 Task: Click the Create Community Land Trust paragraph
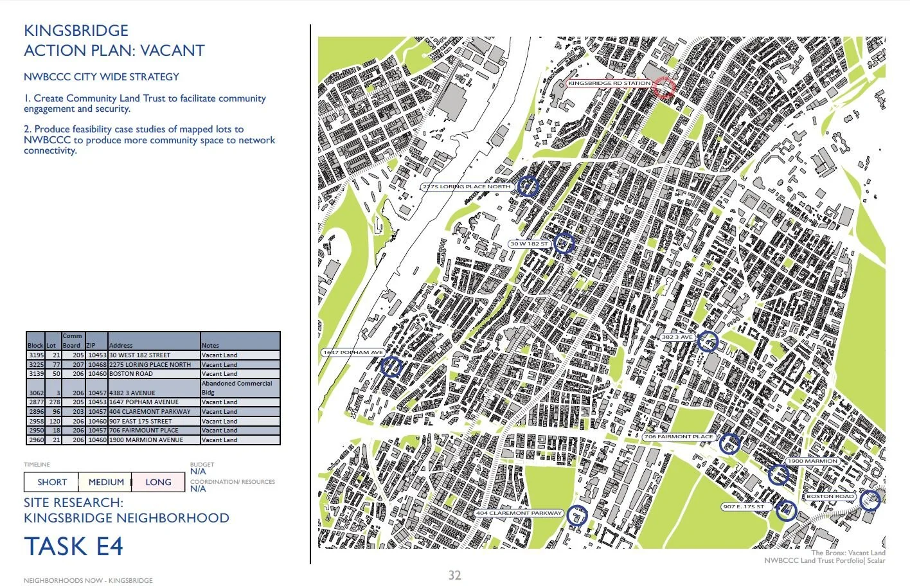click(x=145, y=103)
